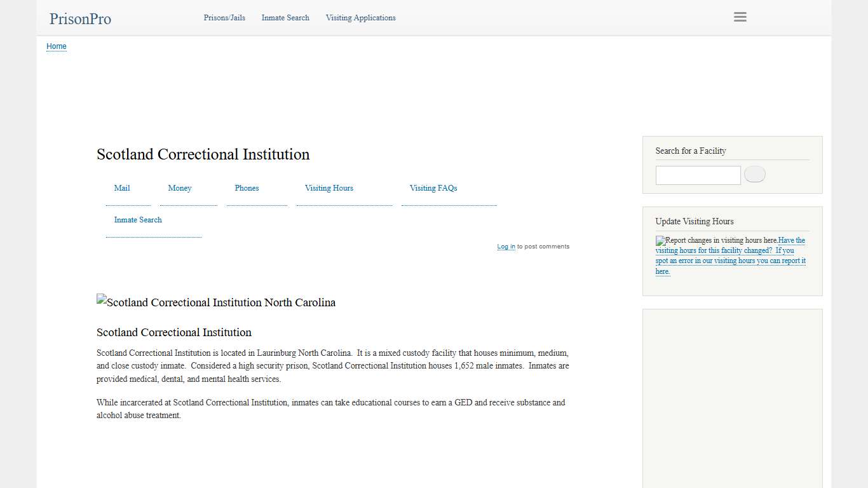Switch to the Money tab

179,188
